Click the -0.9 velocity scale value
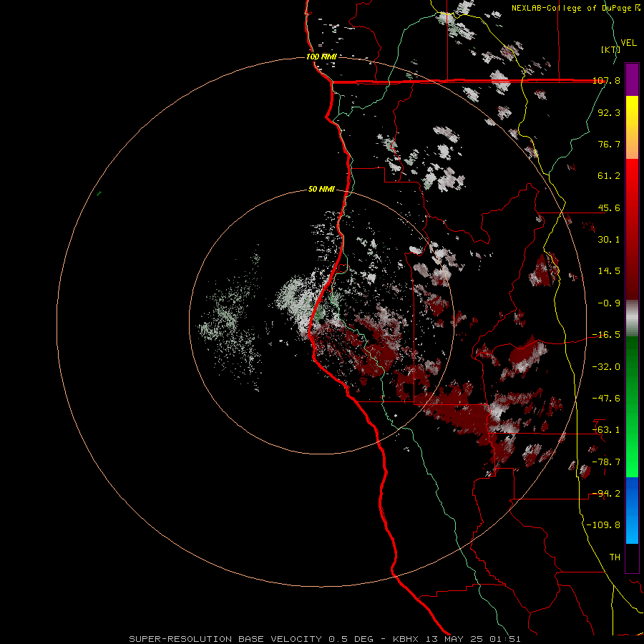This screenshot has width=644, height=644. pos(609,303)
